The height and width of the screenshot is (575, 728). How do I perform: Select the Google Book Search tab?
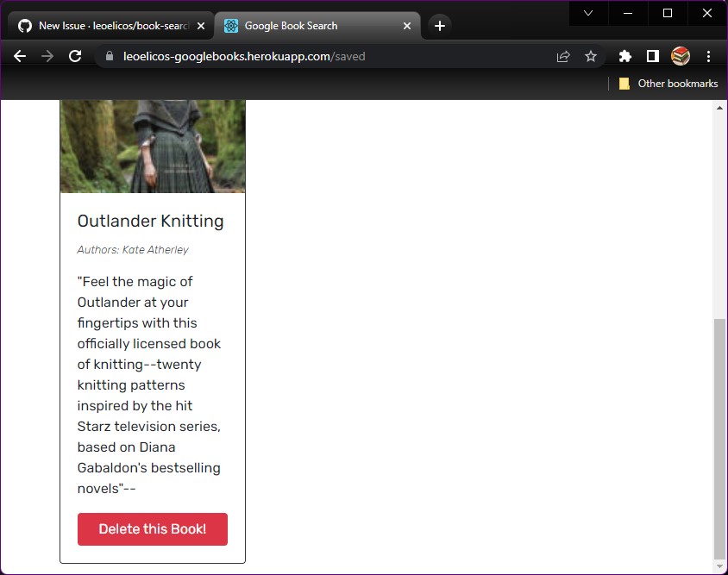coord(316,26)
